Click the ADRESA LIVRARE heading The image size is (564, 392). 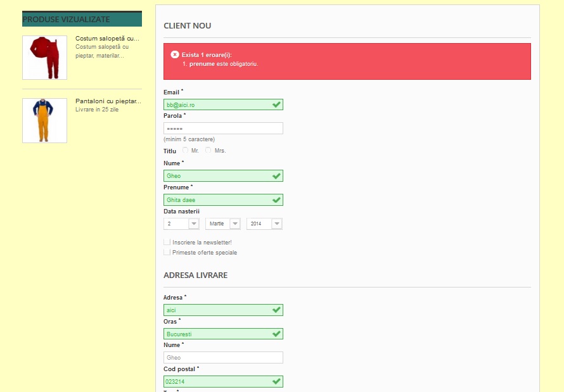click(x=196, y=275)
